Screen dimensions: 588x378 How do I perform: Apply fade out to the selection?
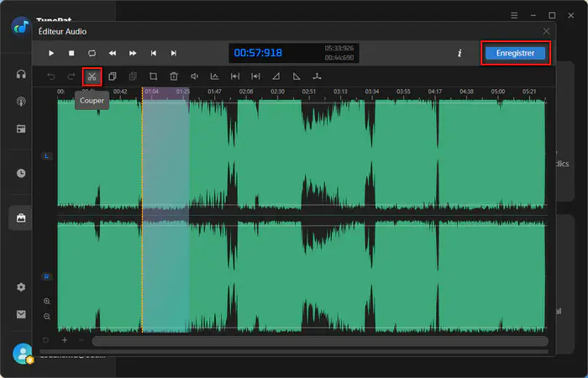[297, 76]
